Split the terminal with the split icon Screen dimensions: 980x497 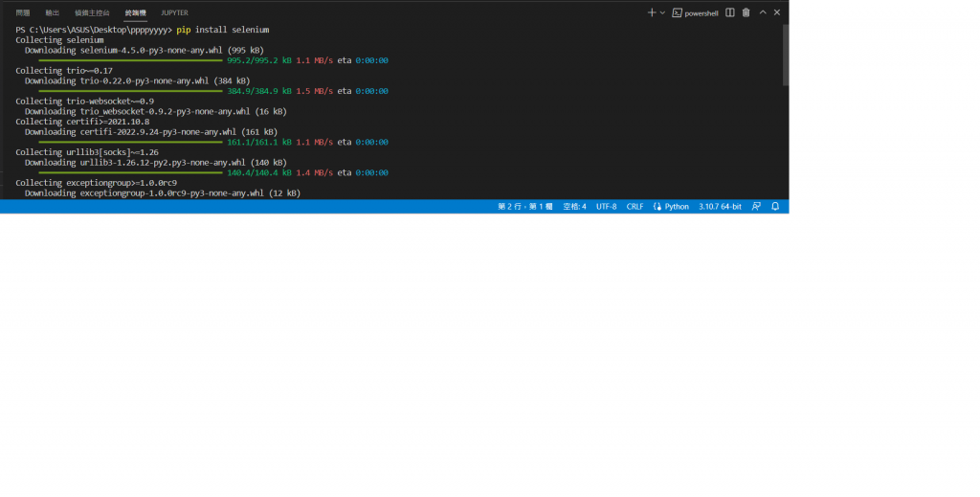(729, 12)
